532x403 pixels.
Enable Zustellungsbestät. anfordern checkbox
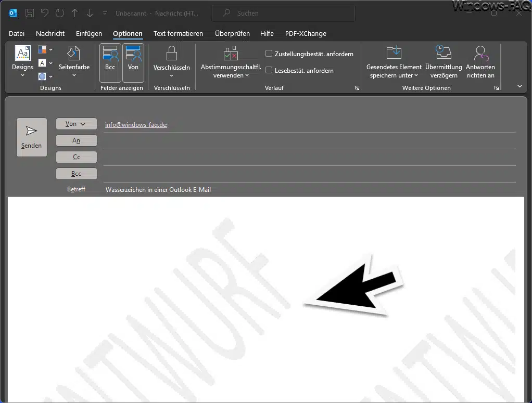click(269, 54)
